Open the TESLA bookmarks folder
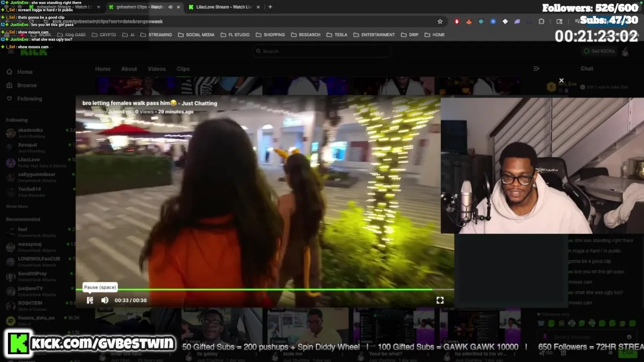The width and height of the screenshot is (644, 362). click(337, 35)
